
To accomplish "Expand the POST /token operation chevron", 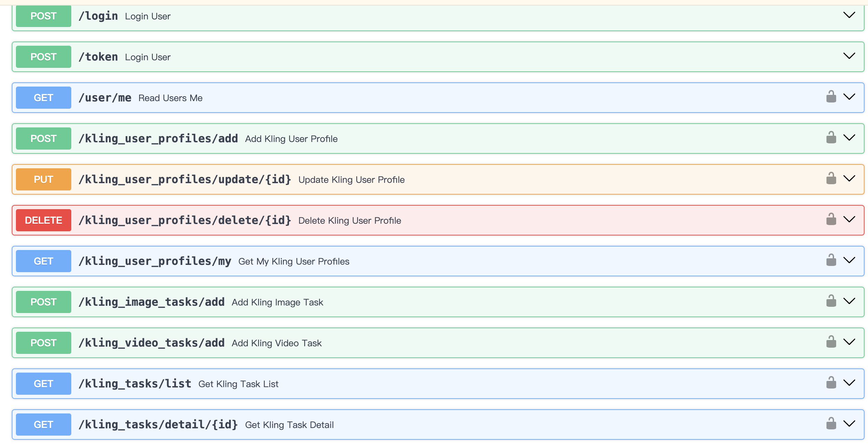I will pos(849,56).
